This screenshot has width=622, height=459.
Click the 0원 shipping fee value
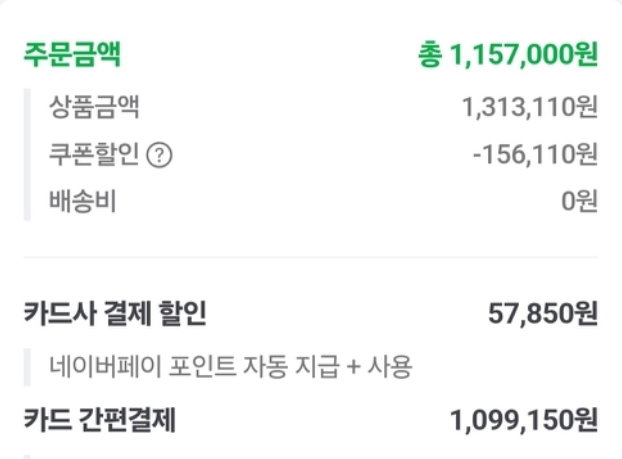[580, 201]
